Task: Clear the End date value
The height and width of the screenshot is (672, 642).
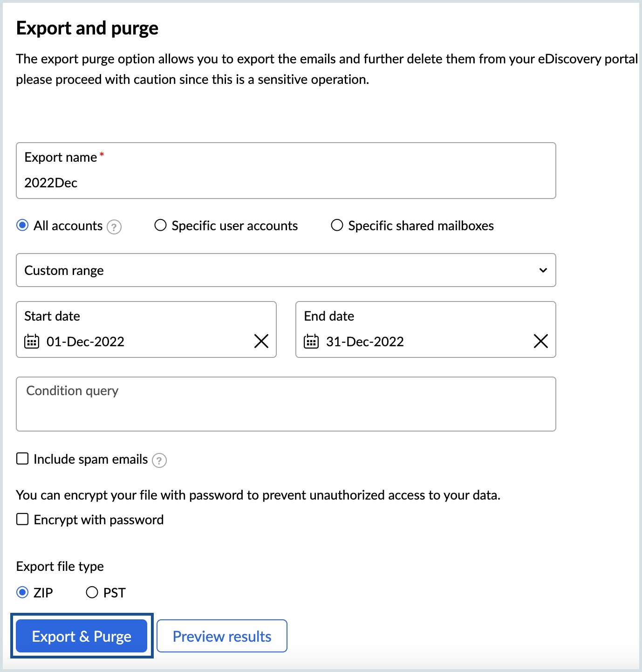Action: (540, 341)
